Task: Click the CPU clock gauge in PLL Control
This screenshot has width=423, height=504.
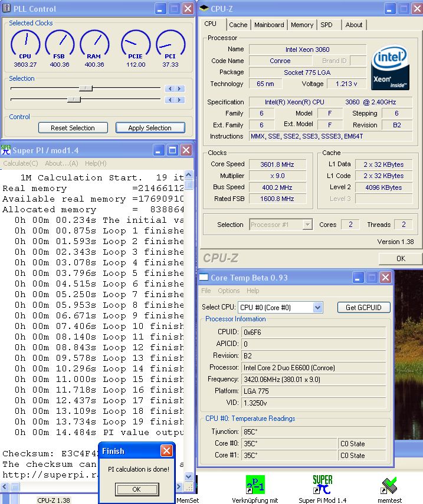Action: (x=25, y=44)
